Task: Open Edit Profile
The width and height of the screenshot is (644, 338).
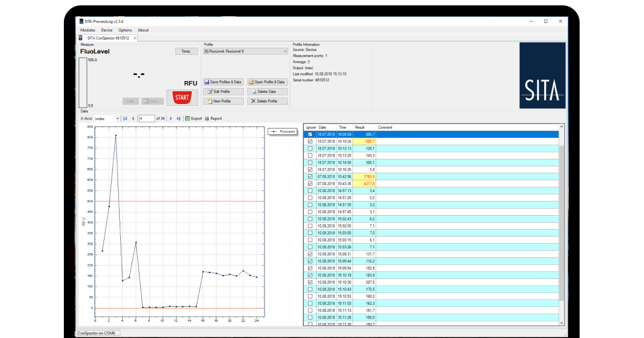Action: click(x=223, y=92)
